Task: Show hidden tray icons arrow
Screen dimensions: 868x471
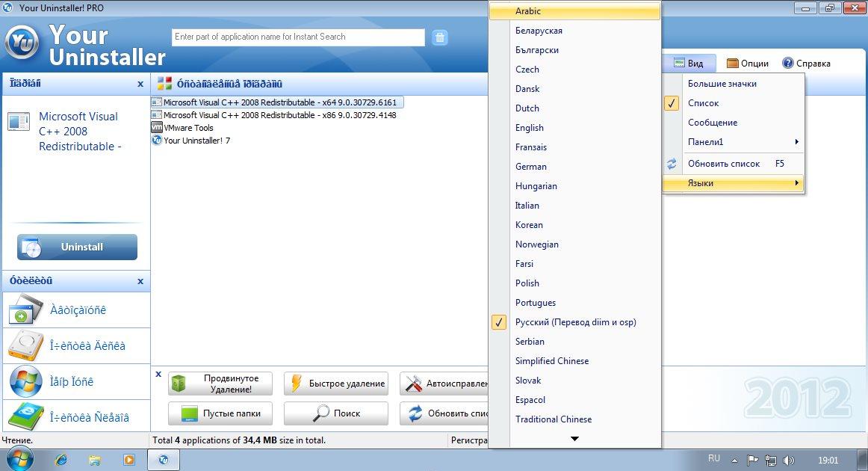Action: [x=734, y=460]
